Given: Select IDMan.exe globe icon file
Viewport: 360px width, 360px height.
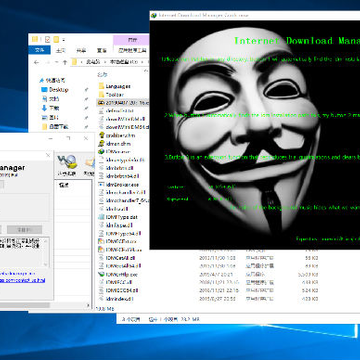Looking at the screenshot, I should [x=118, y=152].
